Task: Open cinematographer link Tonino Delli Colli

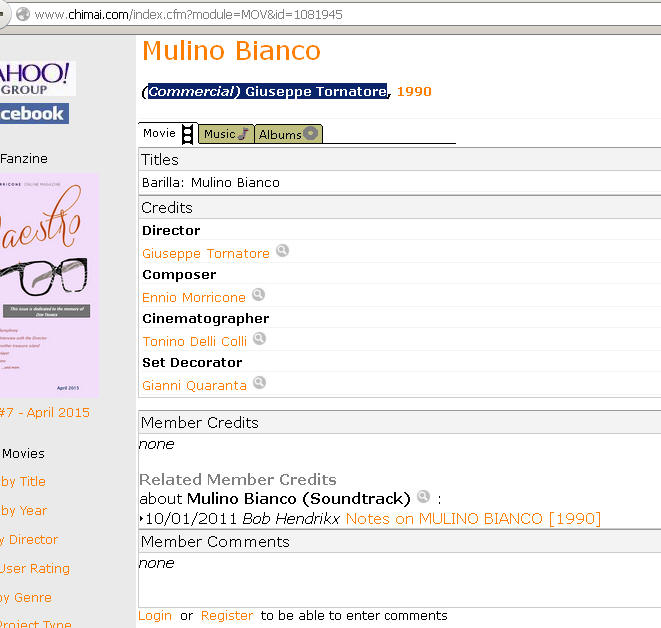Action: pos(194,341)
